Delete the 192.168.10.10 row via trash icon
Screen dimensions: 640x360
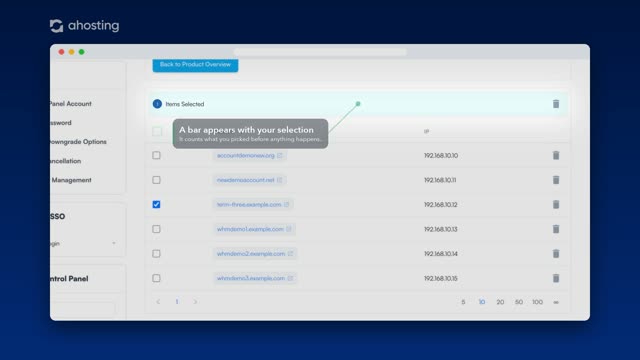(x=556, y=156)
